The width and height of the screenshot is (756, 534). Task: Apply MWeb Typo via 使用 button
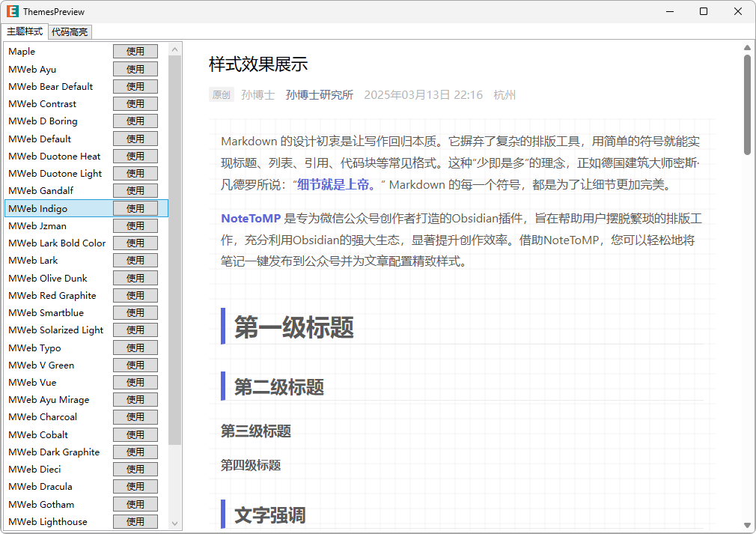135,348
